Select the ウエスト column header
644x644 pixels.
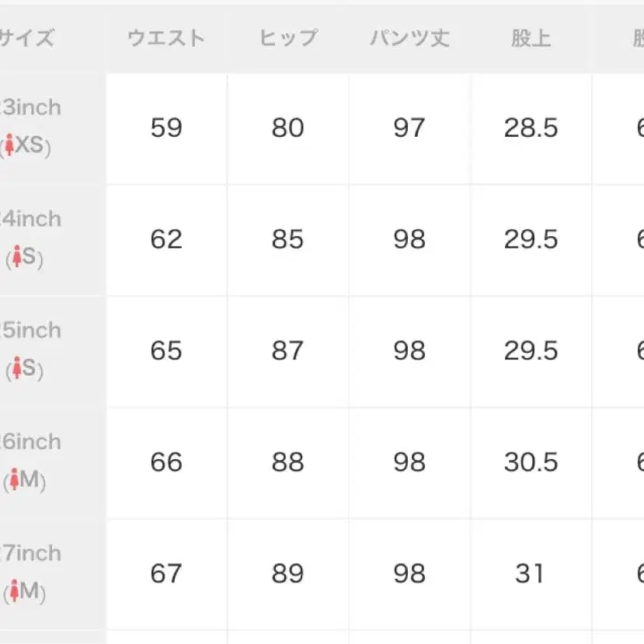[166, 38]
